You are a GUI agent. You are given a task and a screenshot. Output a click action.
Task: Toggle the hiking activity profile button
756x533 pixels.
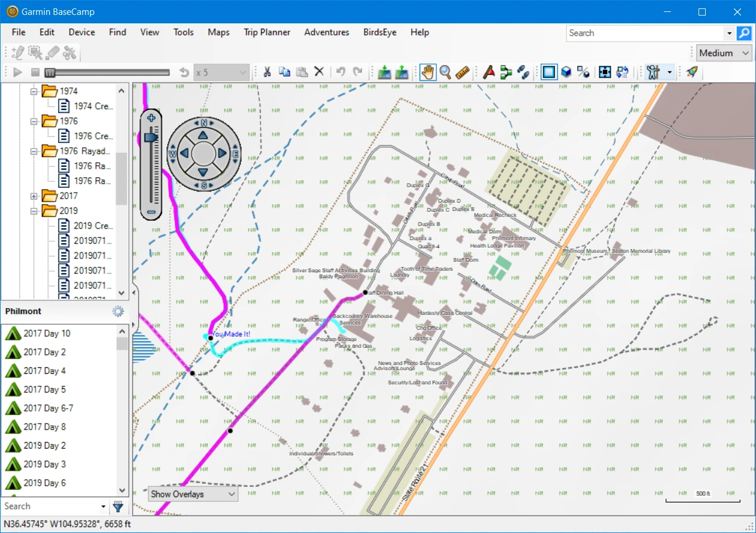653,72
